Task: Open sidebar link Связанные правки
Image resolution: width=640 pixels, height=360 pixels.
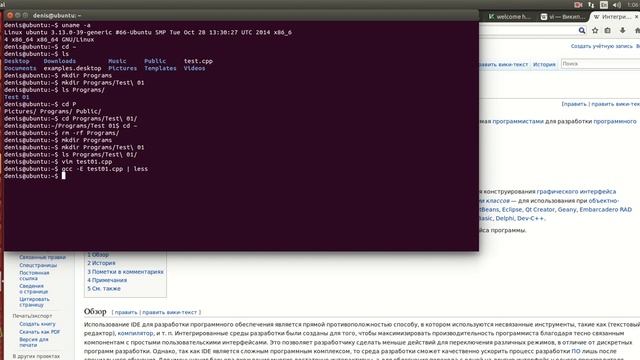Action: tap(42, 258)
